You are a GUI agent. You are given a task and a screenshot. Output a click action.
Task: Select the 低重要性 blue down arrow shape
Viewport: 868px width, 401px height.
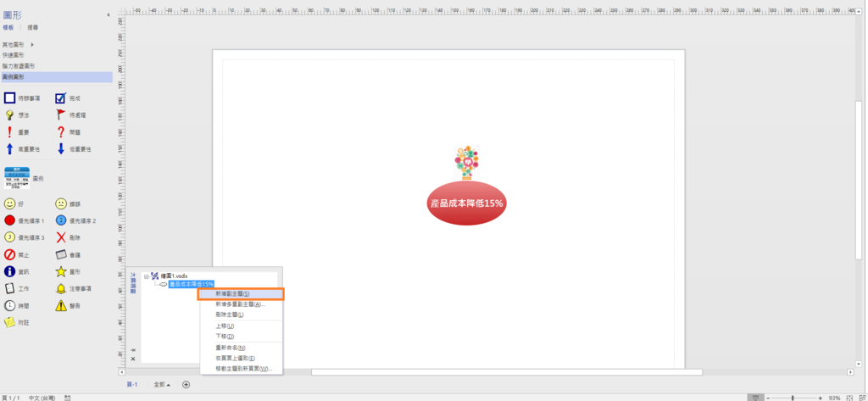pos(61,149)
